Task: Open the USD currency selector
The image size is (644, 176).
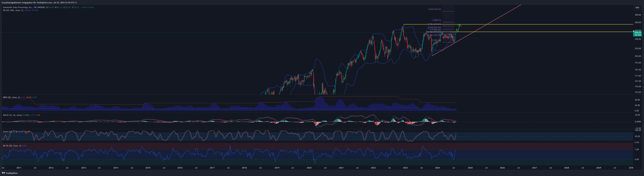Action: (637, 8)
